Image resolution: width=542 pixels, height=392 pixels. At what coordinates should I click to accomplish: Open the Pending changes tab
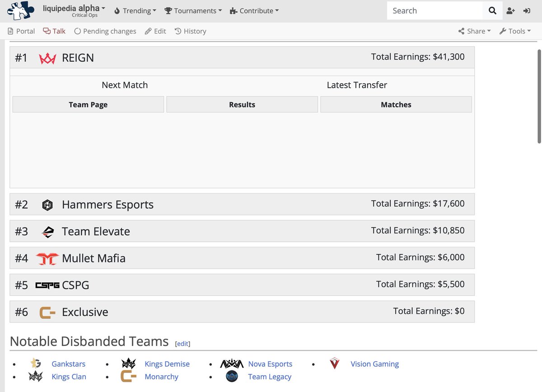[105, 31]
